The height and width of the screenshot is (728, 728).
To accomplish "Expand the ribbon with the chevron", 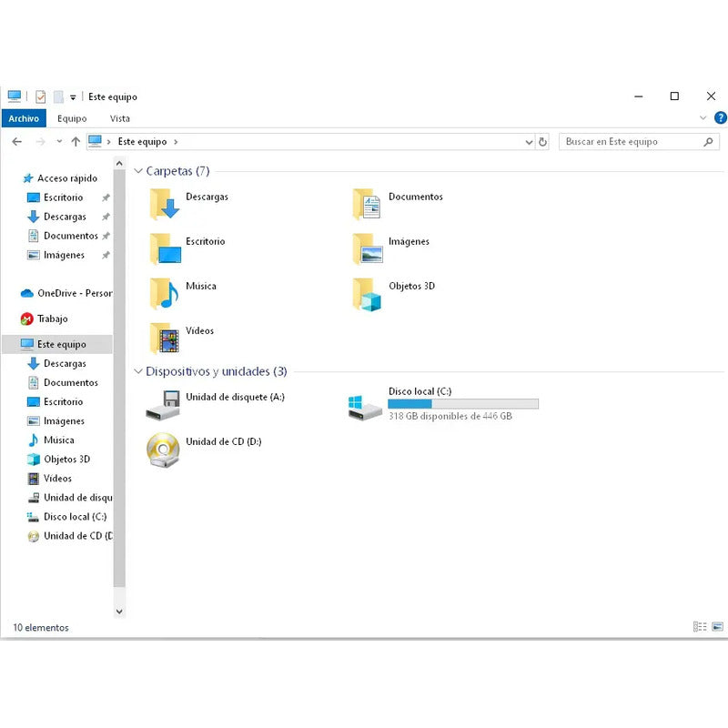I will tap(703, 118).
